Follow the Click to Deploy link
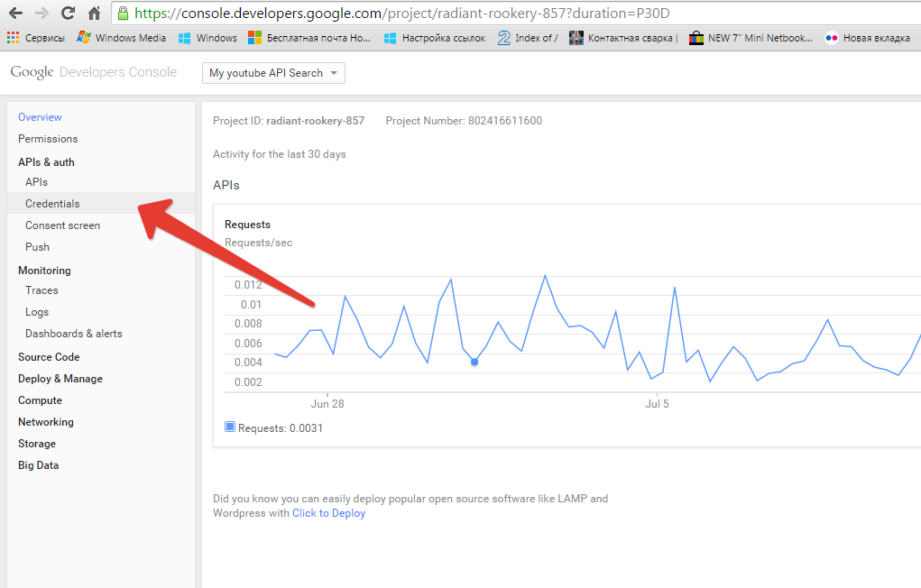The width and height of the screenshot is (921, 588). click(329, 513)
